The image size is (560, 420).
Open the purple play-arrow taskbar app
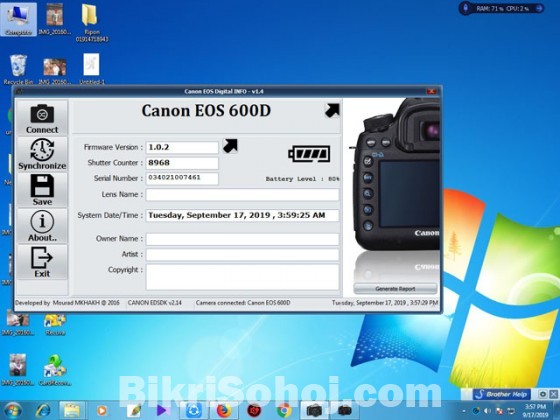[161, 411]
